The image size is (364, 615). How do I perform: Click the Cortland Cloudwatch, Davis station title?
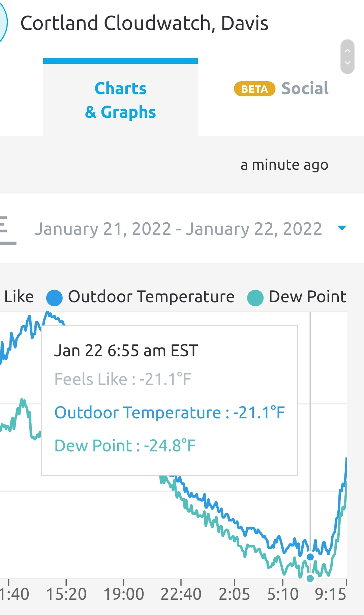pos(144,23)
